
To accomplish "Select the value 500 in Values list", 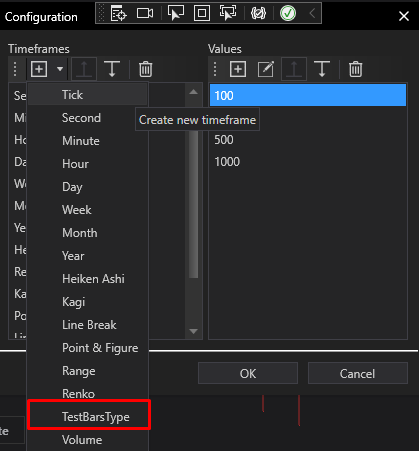I will pos(308,140).
